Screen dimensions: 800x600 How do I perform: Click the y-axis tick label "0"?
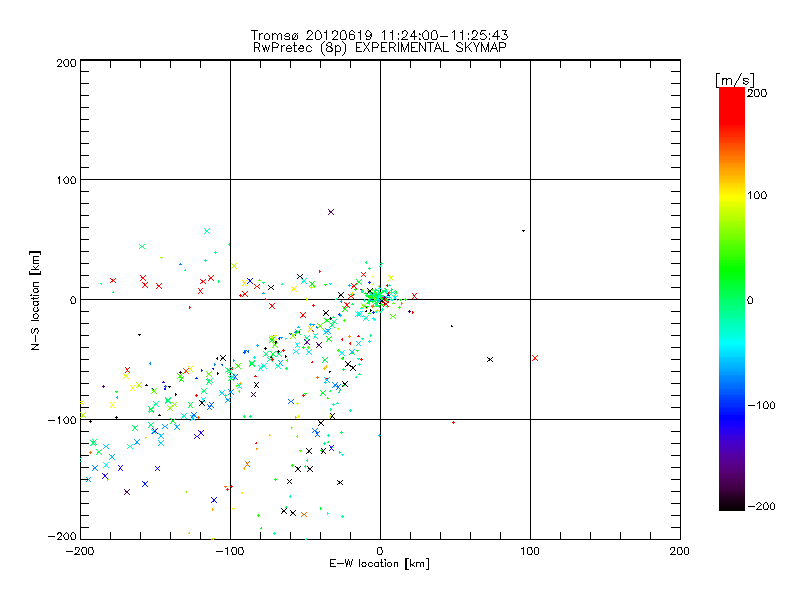(x=73, y=301)
